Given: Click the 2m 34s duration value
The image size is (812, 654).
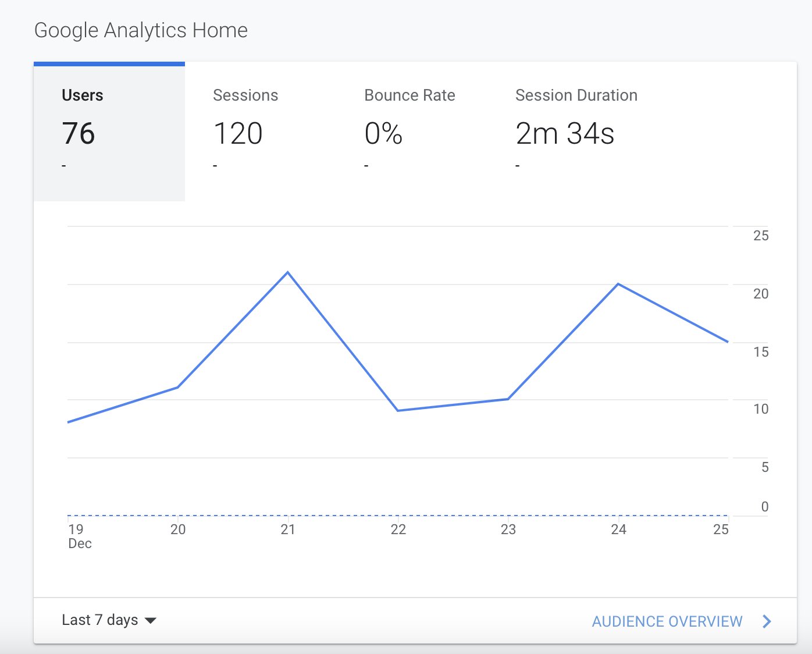Looking at the screenshot, I should 564,134.
